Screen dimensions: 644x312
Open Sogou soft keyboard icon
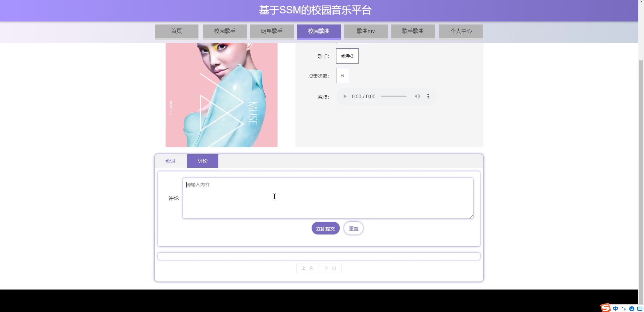click(x=640, y=309)
